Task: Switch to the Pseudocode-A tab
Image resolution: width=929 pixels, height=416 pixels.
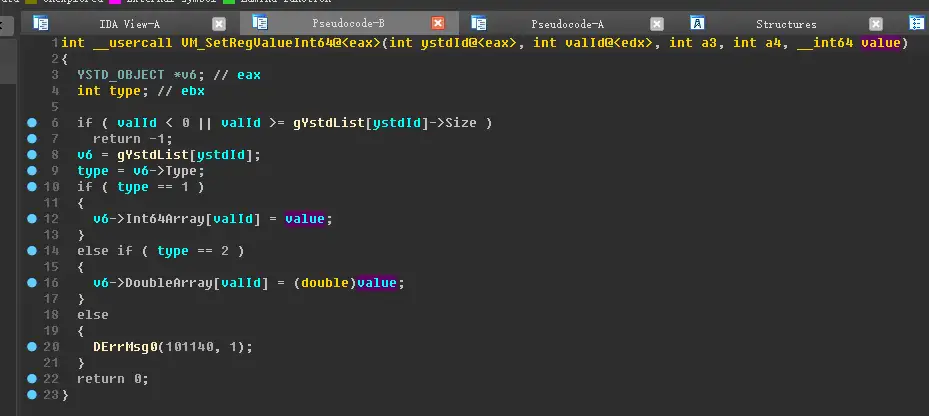Action: pyautogui.click(x=567, y=23)
